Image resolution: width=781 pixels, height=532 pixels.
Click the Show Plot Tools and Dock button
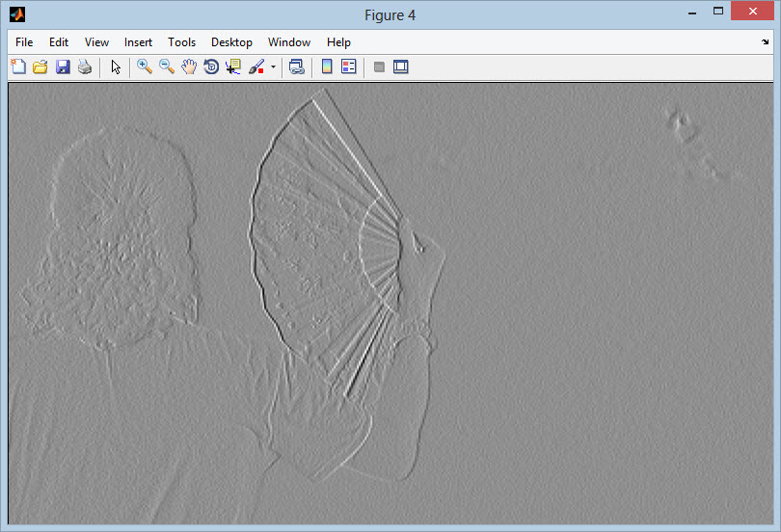[401, 66]
